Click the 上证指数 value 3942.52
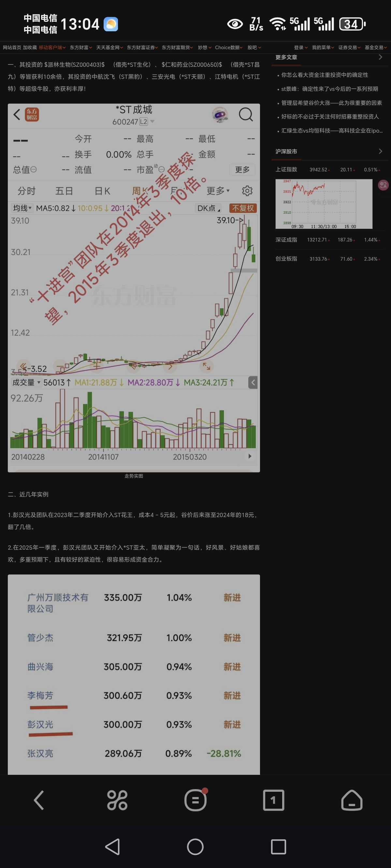Viewport: 391px width, 868px height. point(319,169)
